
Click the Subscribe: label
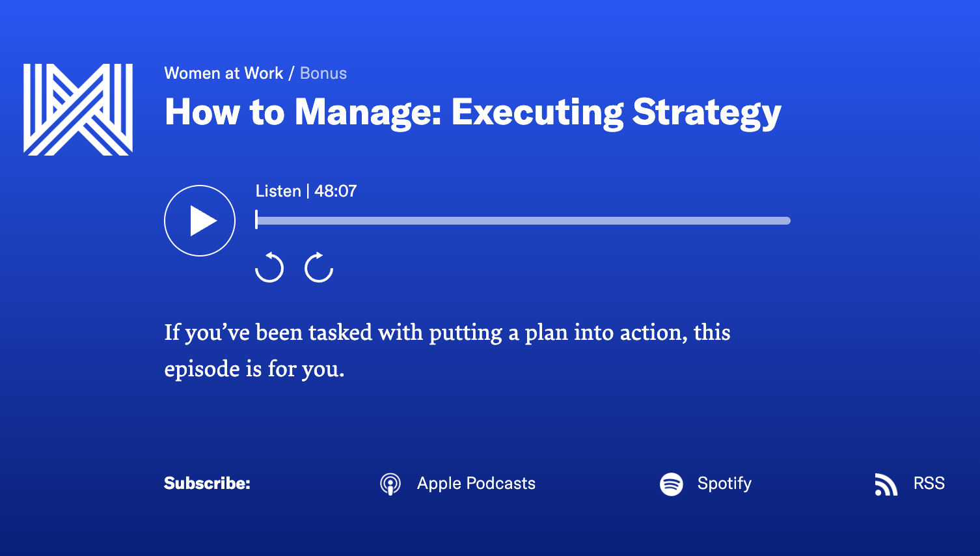pyautogui.click(x=207, y=483)
